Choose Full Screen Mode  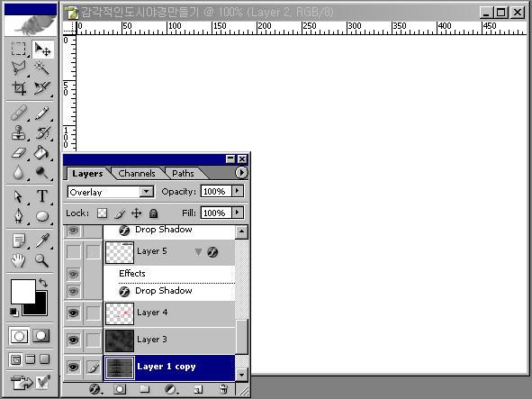coord(44,359)
